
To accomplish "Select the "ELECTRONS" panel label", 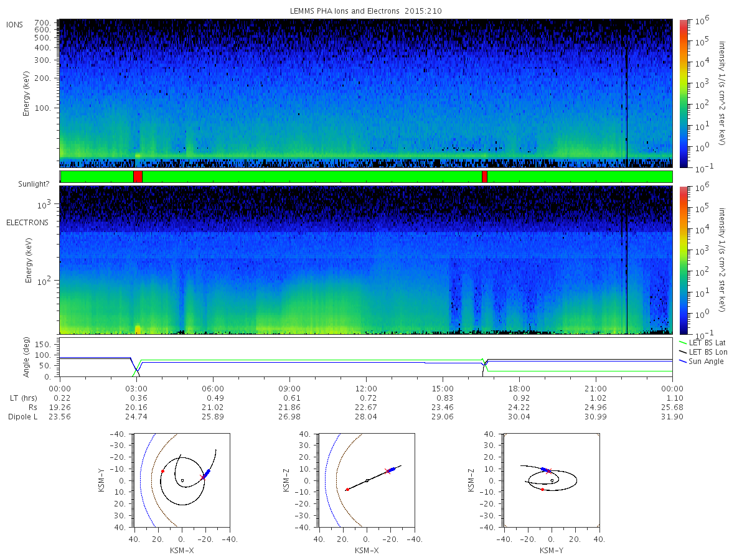I will 27,222.
